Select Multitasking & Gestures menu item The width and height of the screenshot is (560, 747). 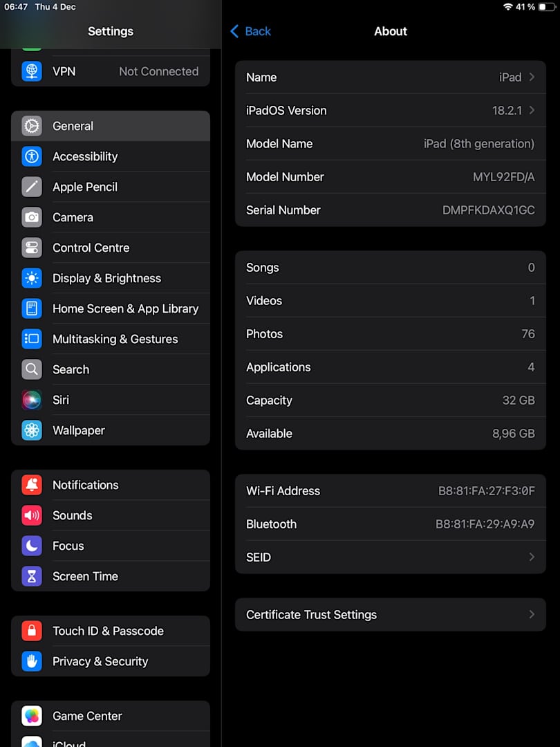click(x=115, y=339)
